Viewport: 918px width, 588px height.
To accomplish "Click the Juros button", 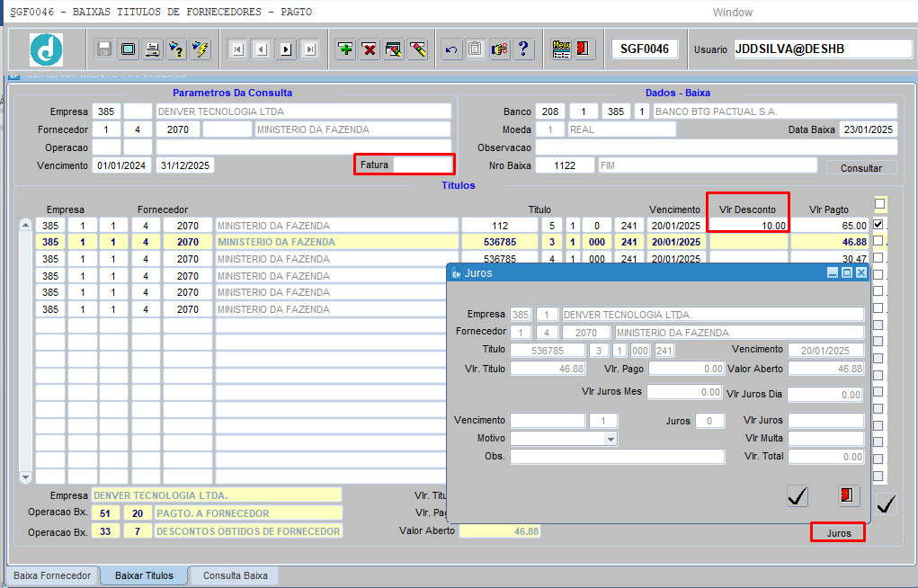I will tap(838, 533).
